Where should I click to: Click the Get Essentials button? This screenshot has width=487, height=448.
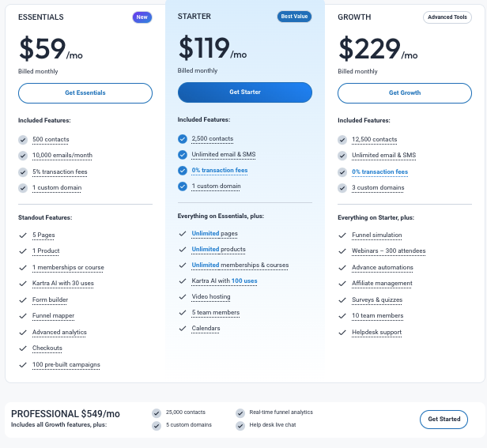click(x=85, y=93)
